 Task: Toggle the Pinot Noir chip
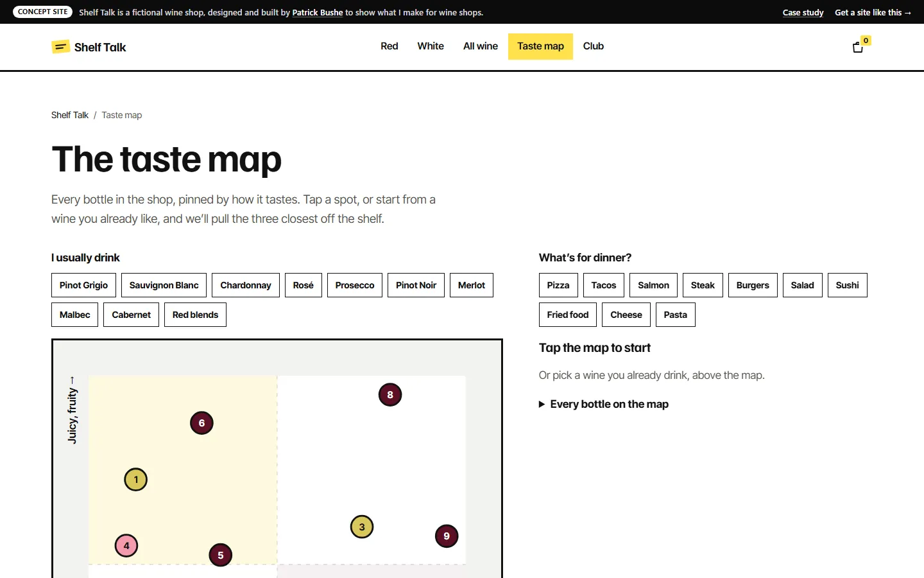pos(416,285)
